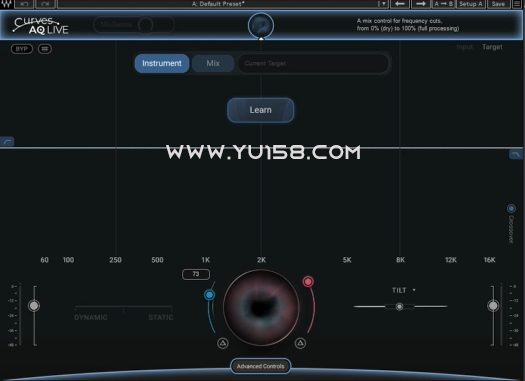Viewport: 525px width, 381px height.
Task: Click the 500 frequency label
Action: tap(157, 260)
